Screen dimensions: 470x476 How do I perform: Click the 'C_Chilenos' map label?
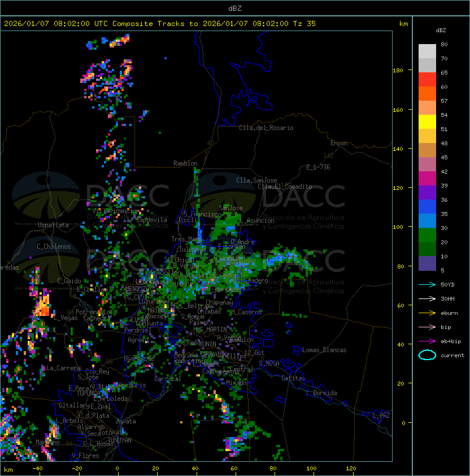click(54, 246)
